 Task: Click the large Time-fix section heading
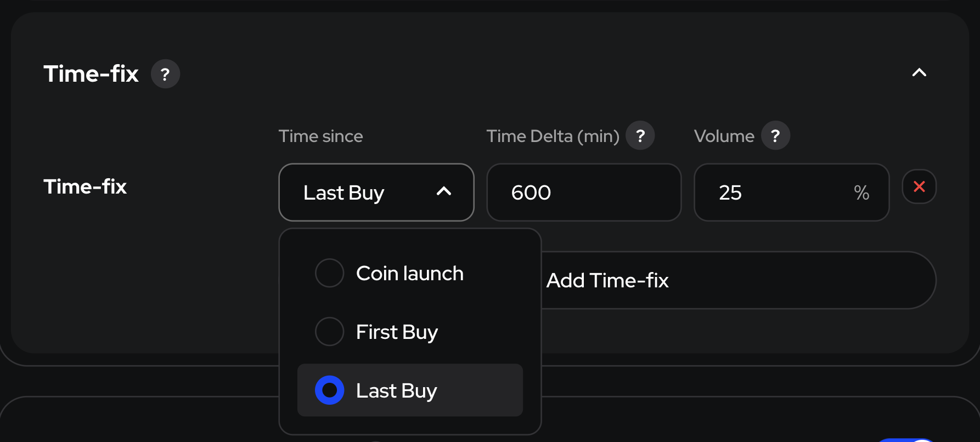tap(91, 74)
